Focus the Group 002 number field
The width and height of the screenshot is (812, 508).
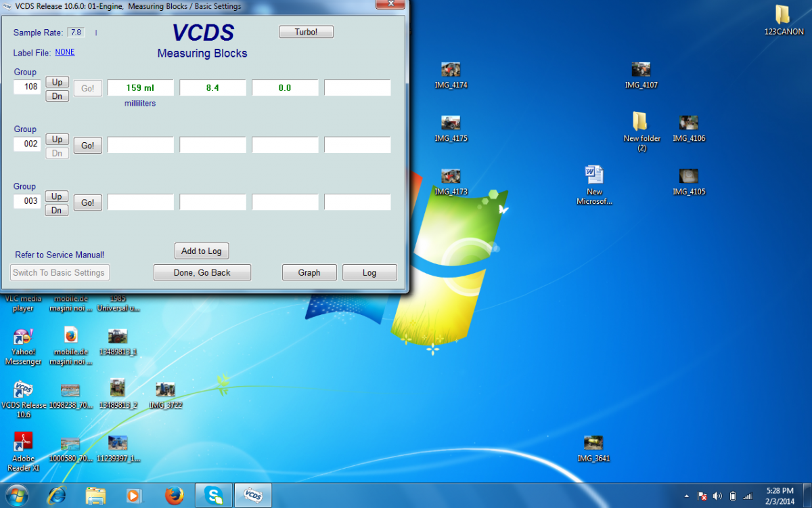28,145
